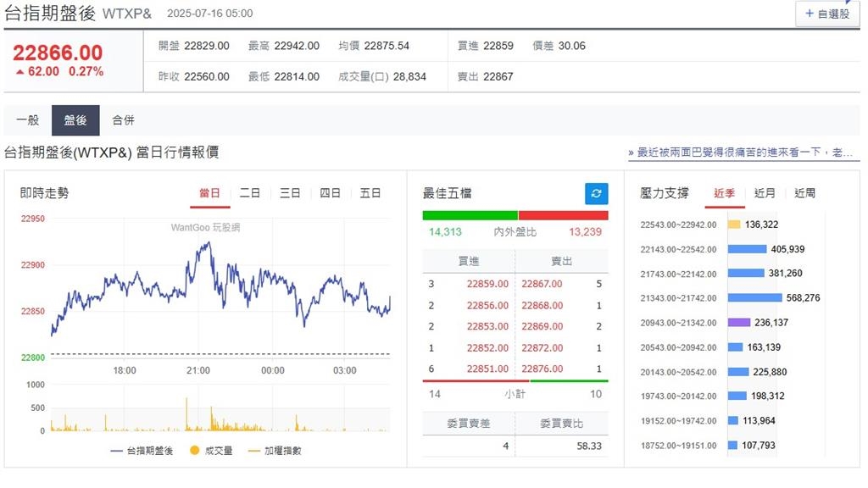Open the 二日 chart view
This screenshot has height=488, width=868.
click(249, 192)
